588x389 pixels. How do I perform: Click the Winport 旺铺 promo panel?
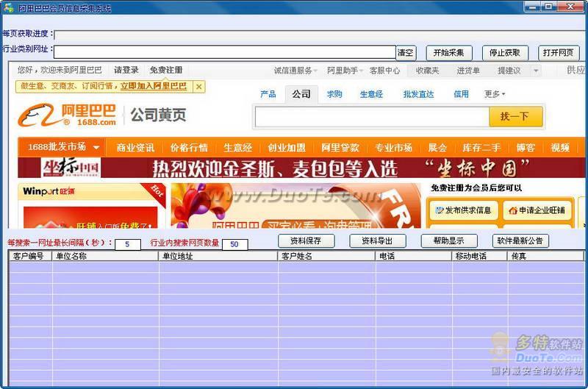tap(92, 206)
